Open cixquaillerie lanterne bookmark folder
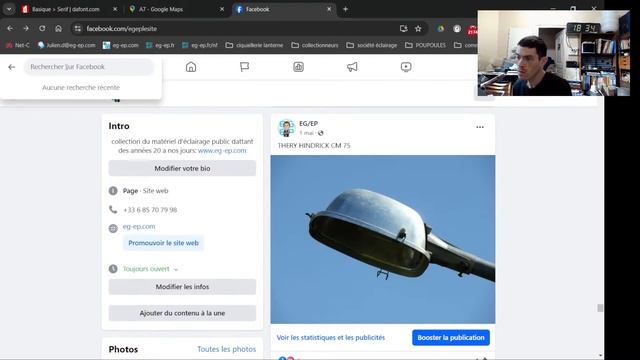The image size is (640, 360). [x=254, y=45]
